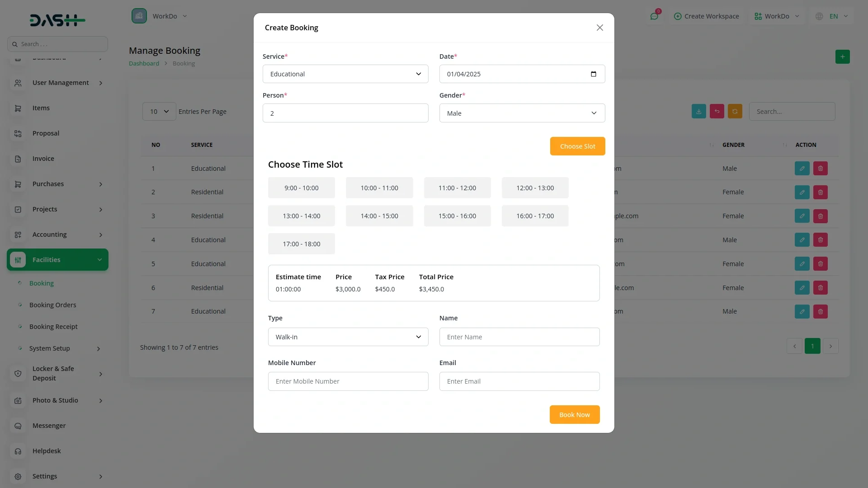
Task: Close the Create Booking dialog
Action: tap(599, 28)
